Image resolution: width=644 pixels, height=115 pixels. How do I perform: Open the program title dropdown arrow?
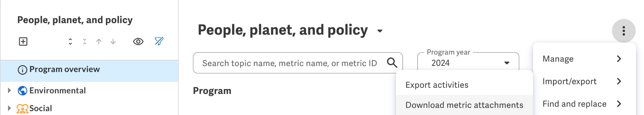[x=380, y=31]
